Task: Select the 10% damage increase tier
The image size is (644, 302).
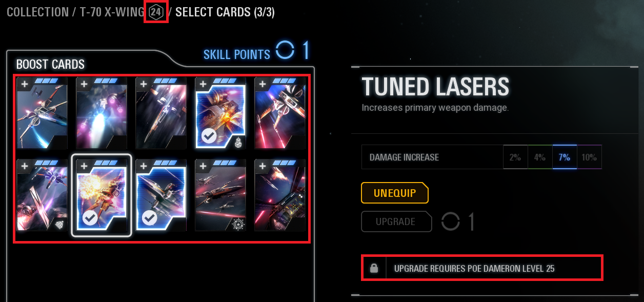Action: coord(589,157)
